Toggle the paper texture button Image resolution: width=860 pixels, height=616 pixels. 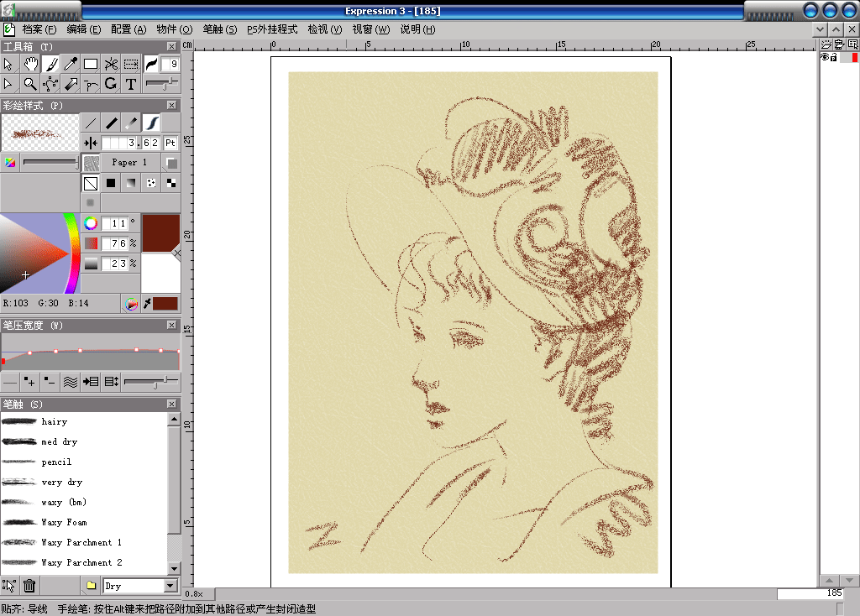tap(91, 162)
